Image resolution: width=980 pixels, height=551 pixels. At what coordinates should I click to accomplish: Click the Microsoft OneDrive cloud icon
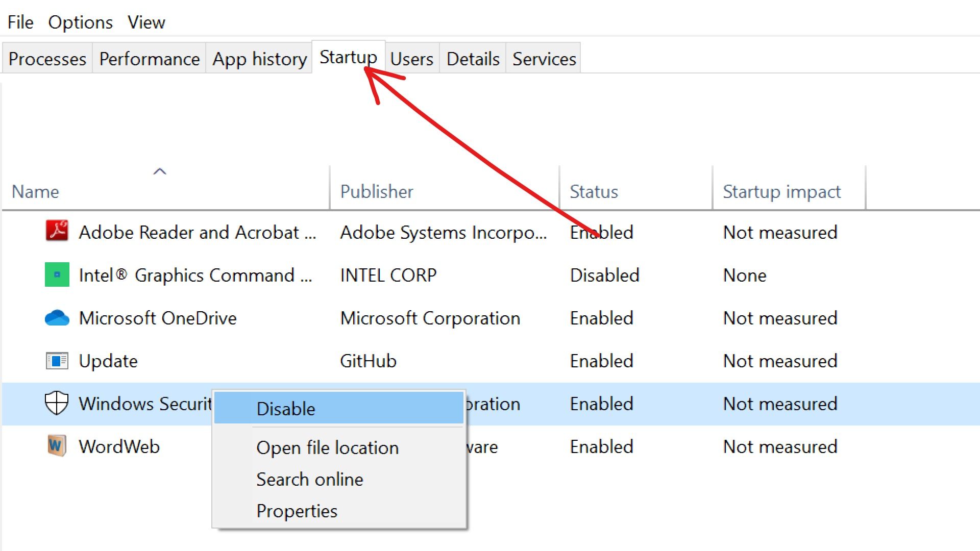[x=57, y=318]
